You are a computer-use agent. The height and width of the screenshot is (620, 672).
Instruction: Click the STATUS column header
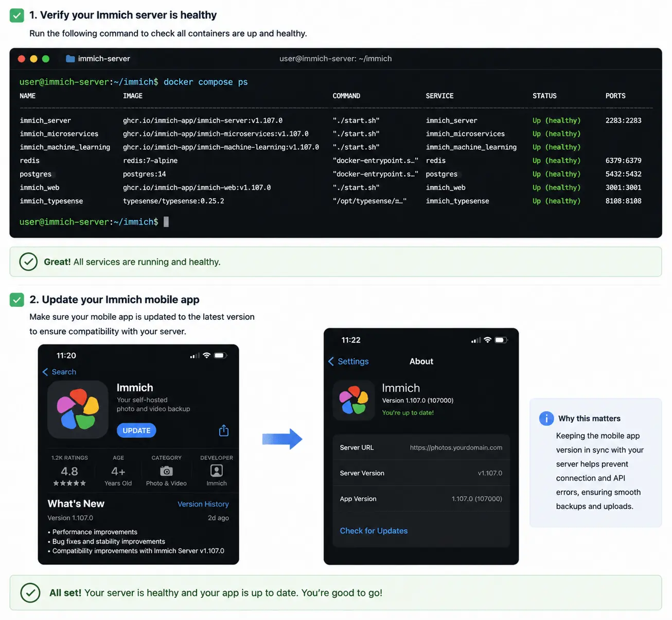544,96
